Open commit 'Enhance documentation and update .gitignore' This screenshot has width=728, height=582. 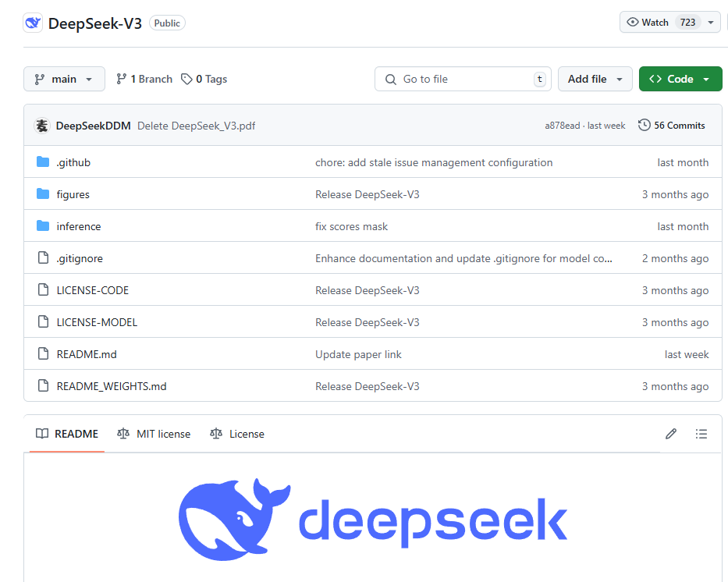[463, 258]
